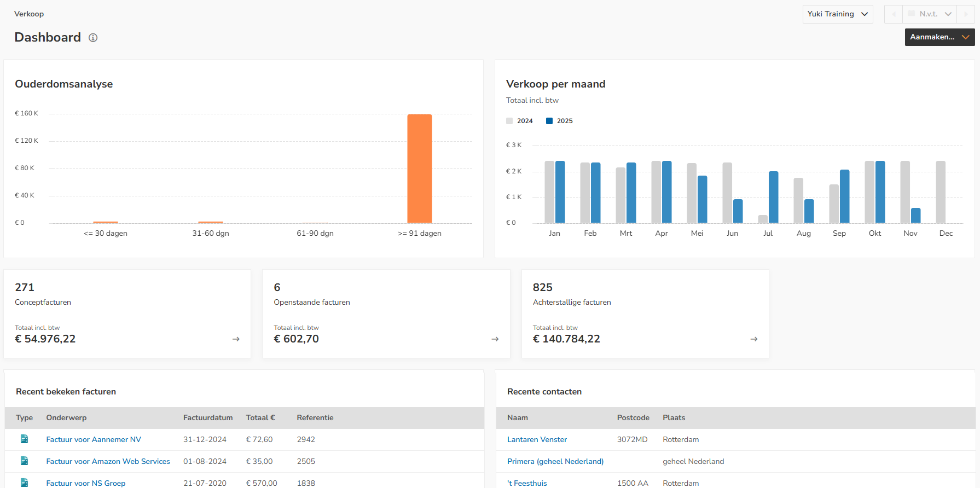Click the orange >= 91 dagen bar

click(x=419, y=169)
